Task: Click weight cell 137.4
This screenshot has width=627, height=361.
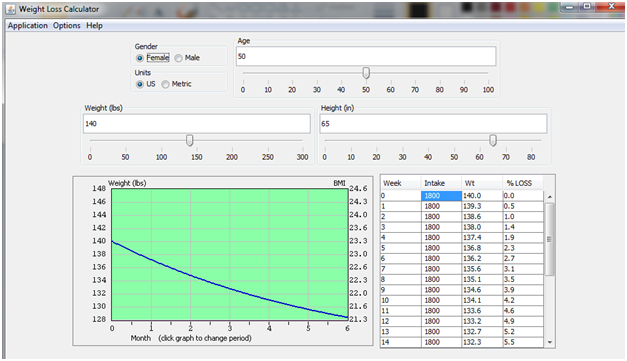Action: pyautogui.click(x=482, y=238)
